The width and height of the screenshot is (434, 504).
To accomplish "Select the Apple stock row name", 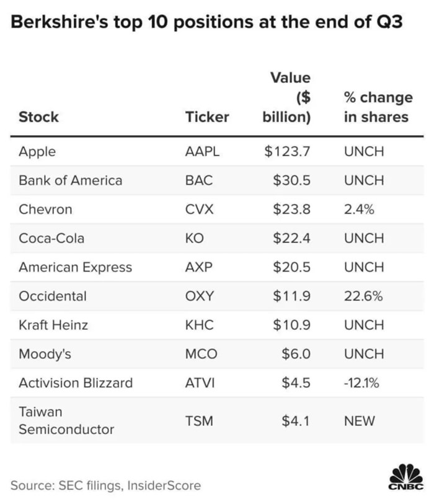I will point(37,151).
